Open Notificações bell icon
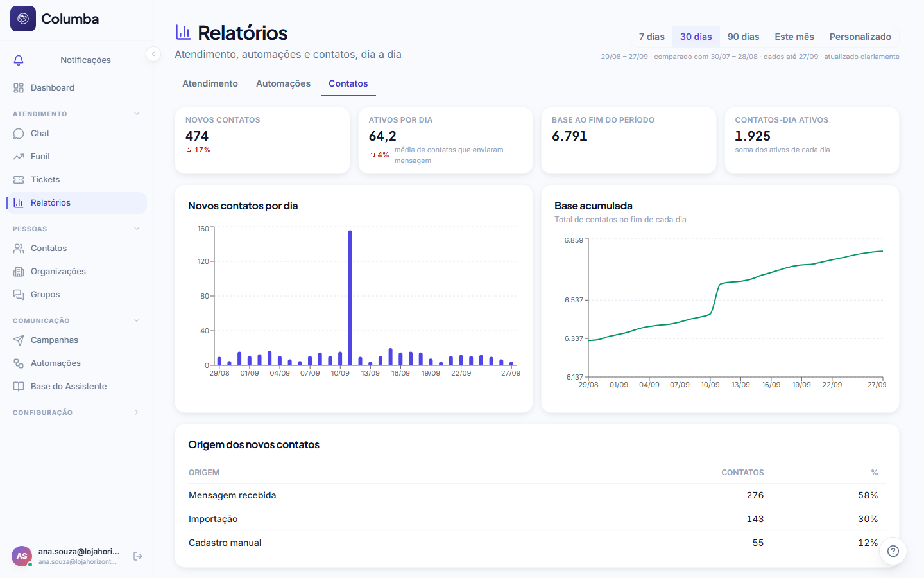The height and width of the screenshot is (578, 924). [19, 60]
